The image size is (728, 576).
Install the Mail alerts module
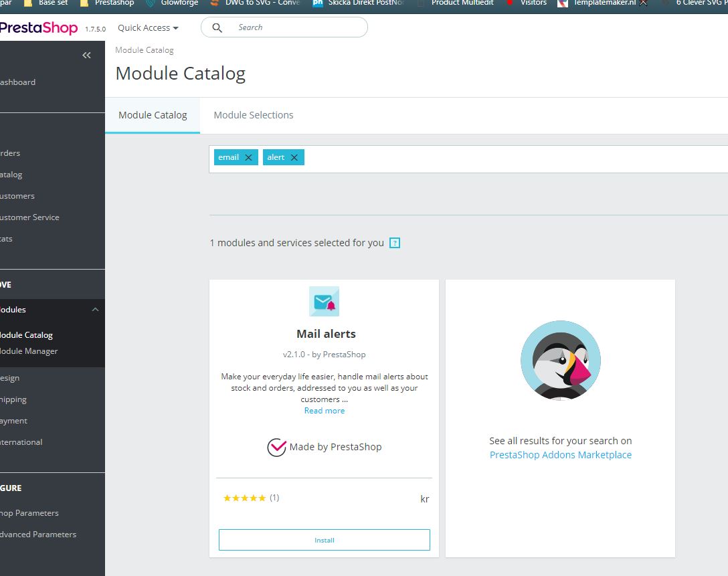(324, 540)
